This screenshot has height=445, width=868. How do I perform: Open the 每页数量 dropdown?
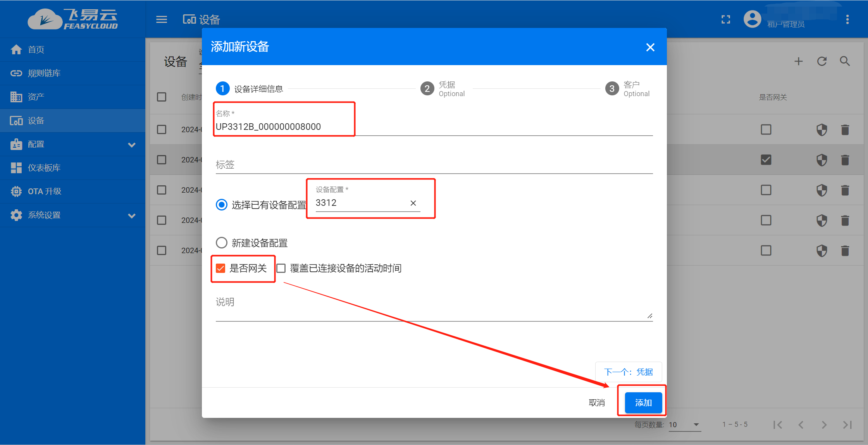pos(685,424)
